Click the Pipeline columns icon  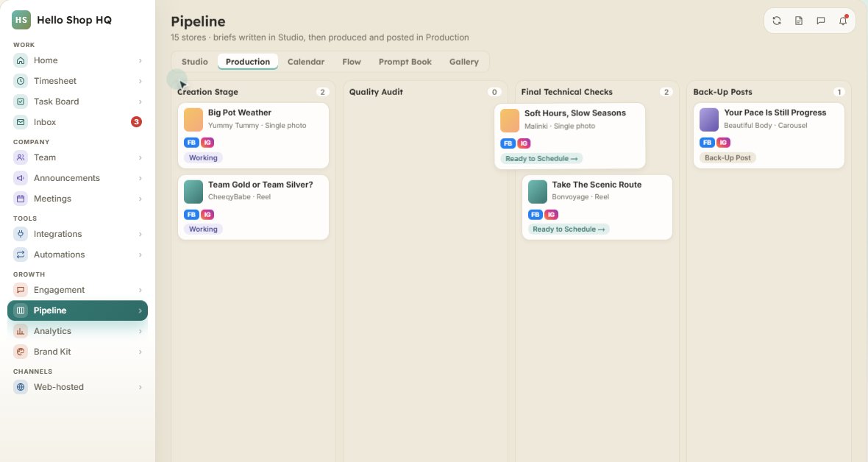click(x=21, y=310)
